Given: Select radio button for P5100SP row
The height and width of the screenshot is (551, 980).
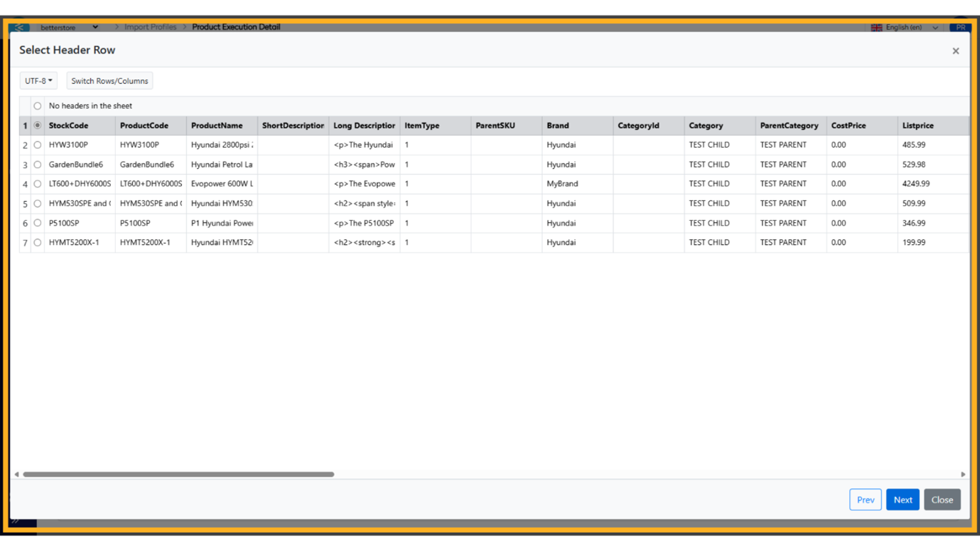Looking at the screenshot, I should coord(38,223).
